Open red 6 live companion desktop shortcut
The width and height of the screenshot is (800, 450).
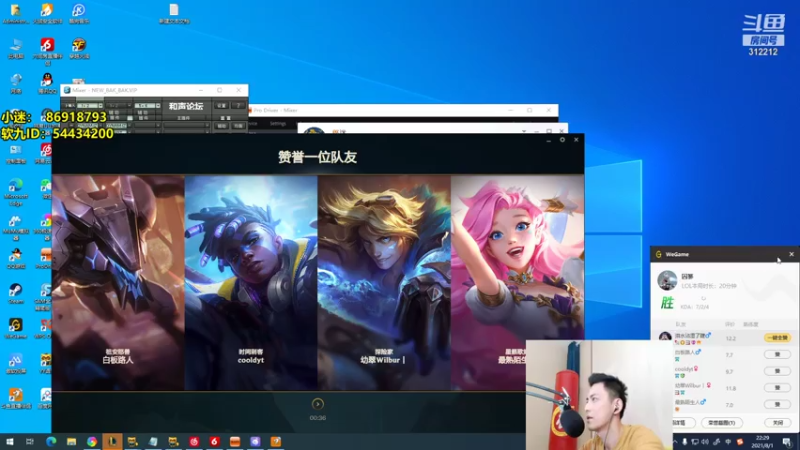tap(47, 51)
